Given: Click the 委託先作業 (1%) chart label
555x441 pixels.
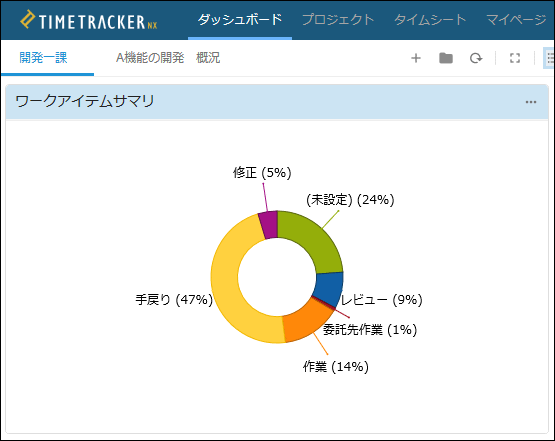Looking at the screenshot, I should (370, 330).
